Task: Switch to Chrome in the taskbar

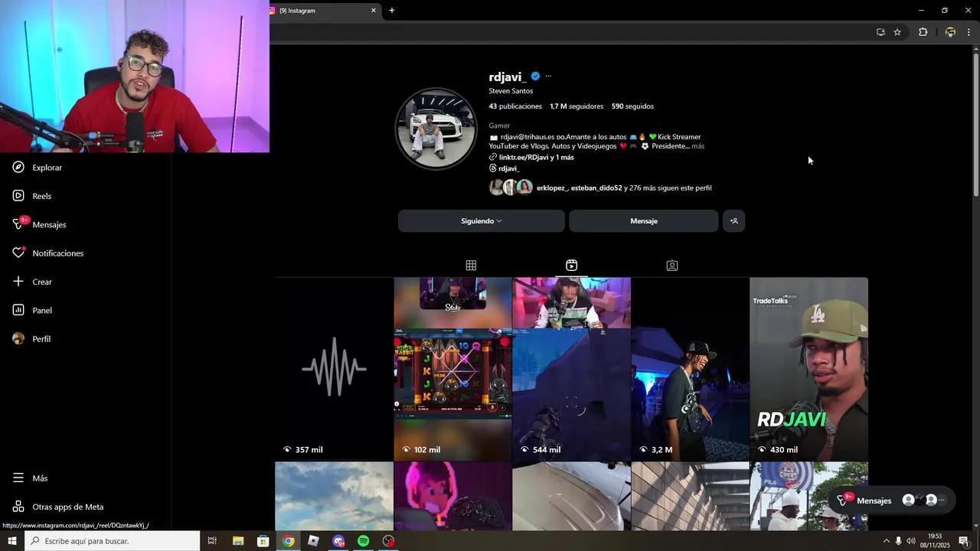Action: [x=288, y=541]
